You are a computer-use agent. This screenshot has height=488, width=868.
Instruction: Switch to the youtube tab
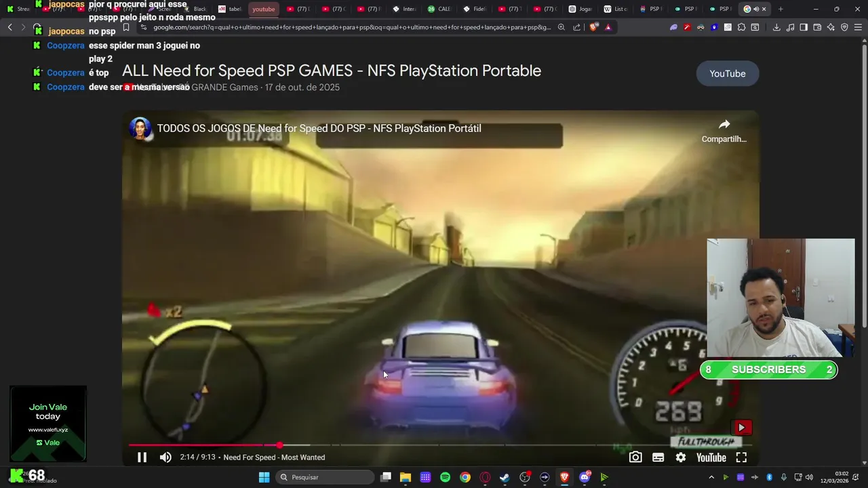tap(264, 9)
